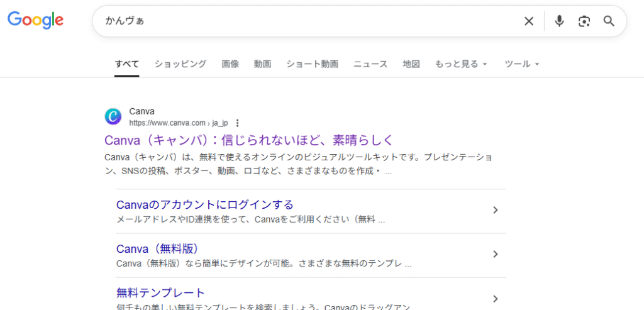Expand the もっと見る dropdown
This screenshot has width=644, height=310.
[461, 64]
